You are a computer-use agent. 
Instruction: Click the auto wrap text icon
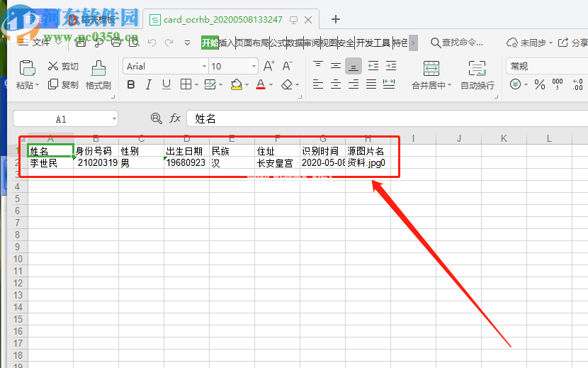(x=477, y=68)
